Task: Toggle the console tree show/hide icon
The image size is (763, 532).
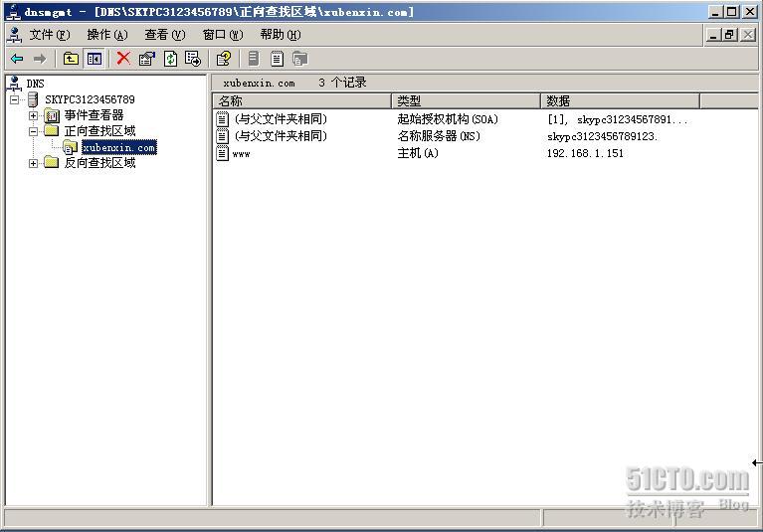Action: (x=94, y=59)
